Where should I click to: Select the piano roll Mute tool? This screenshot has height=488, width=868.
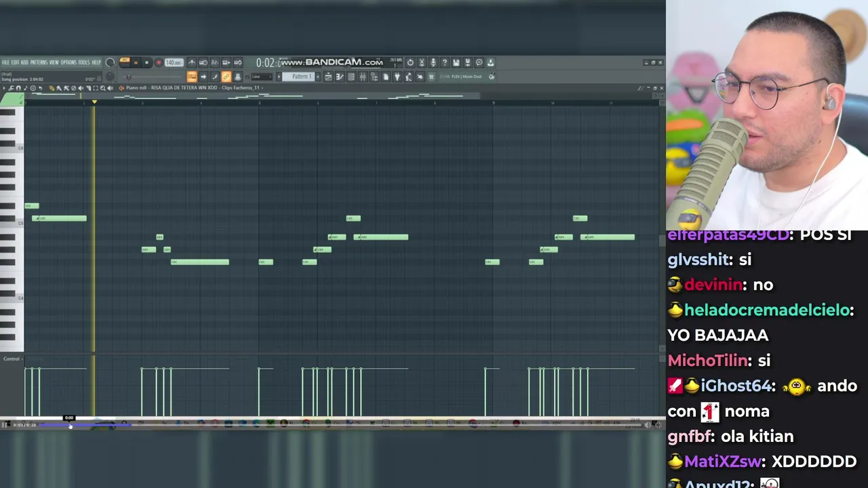(x=81, y=87)
